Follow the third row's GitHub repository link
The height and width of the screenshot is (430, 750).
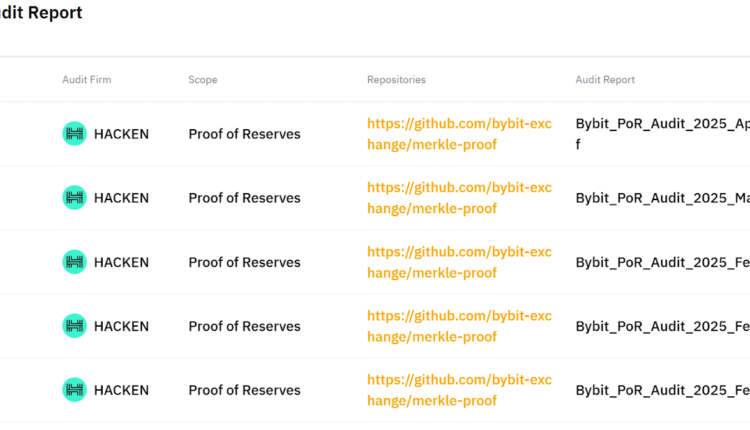(x=458, y=262)
